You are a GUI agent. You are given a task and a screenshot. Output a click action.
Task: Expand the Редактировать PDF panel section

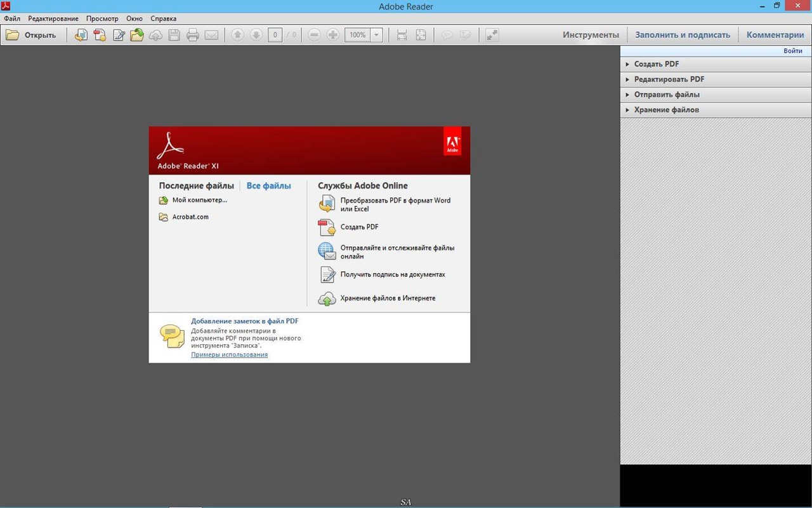pos(669,79)
